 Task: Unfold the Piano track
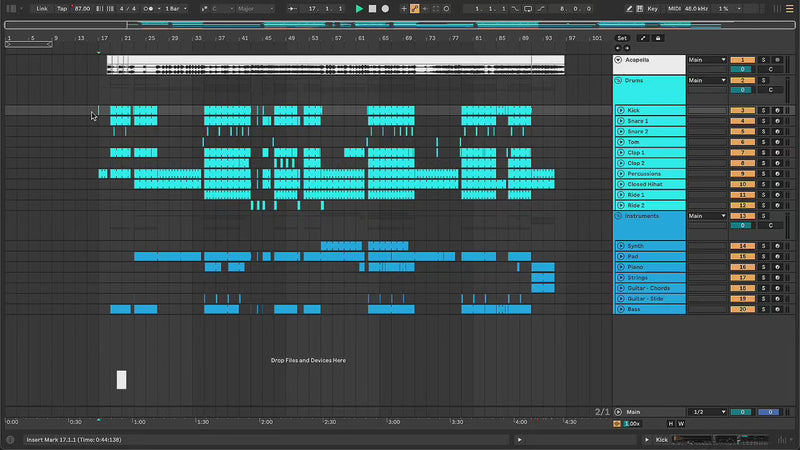tap(620, 267)
